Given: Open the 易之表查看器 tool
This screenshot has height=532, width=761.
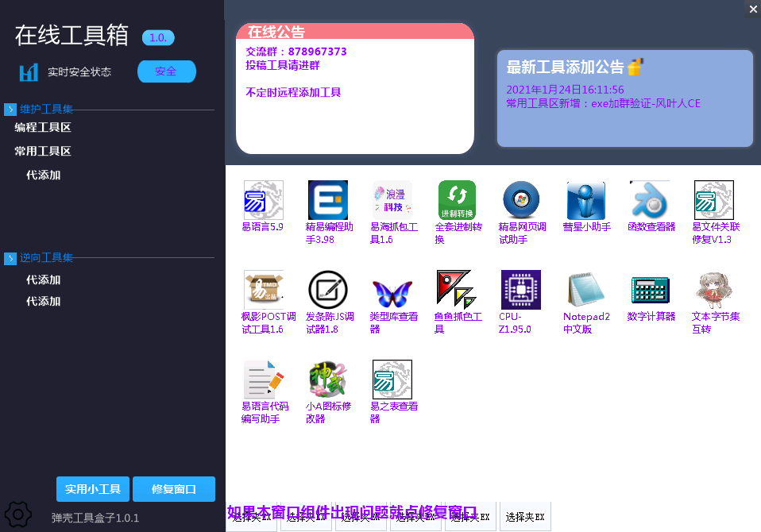Looking at the screenshot, I should point(392,380).
